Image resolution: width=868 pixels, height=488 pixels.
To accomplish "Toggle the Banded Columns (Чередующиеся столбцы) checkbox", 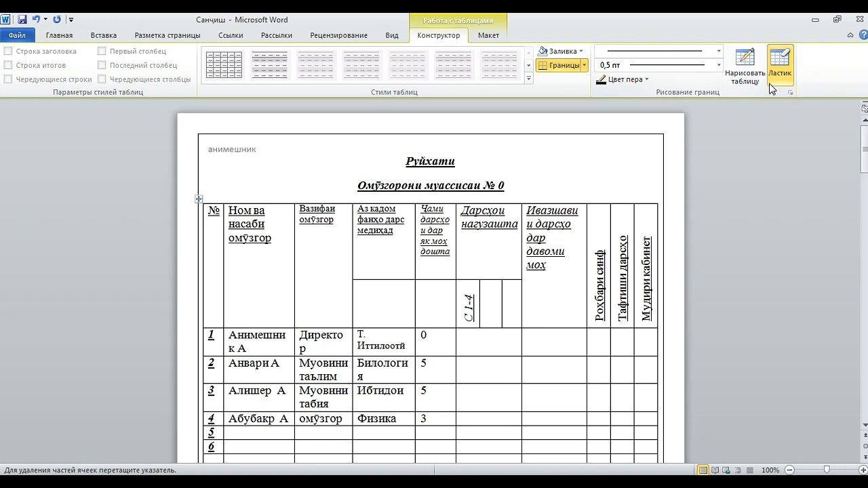I will coord(102,79).
